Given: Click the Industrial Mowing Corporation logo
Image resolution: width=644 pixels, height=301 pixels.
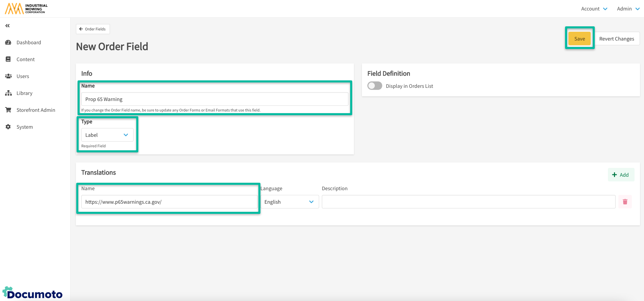Looking at the screenshot, I should click(x=26, y=8).
